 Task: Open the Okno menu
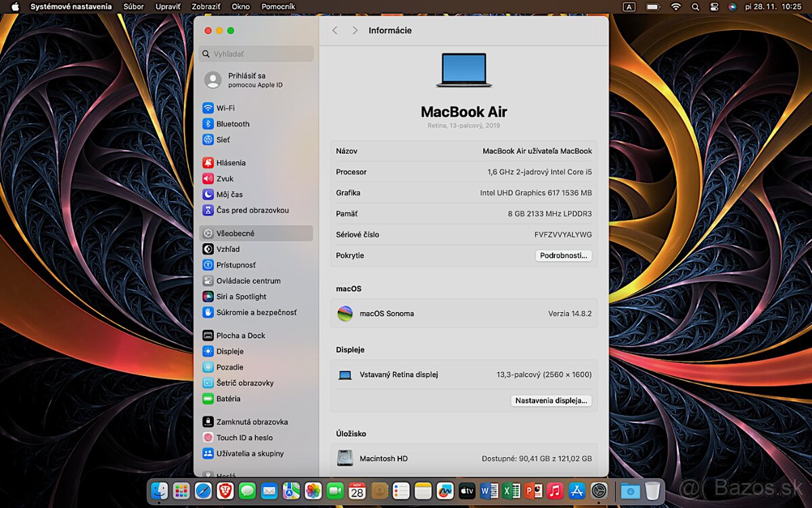coord(240,7)
